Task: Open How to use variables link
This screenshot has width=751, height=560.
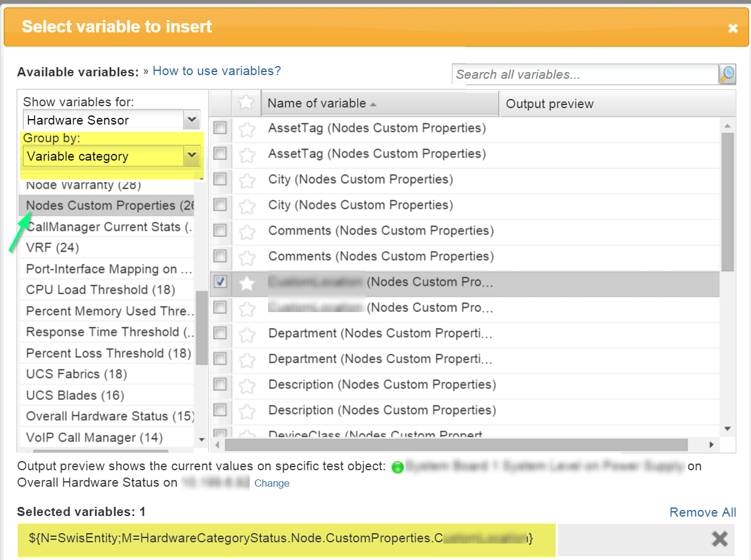Action: 217,71
